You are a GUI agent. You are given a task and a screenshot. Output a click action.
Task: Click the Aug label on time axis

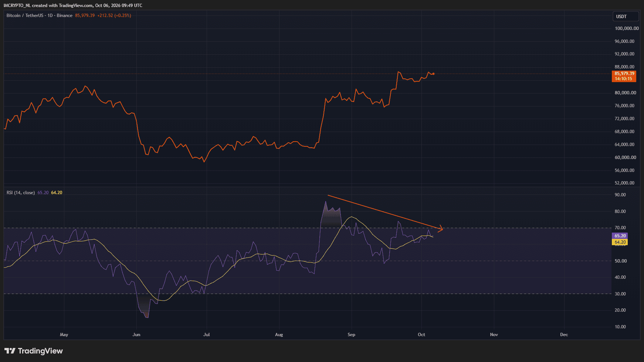(279, 335)
